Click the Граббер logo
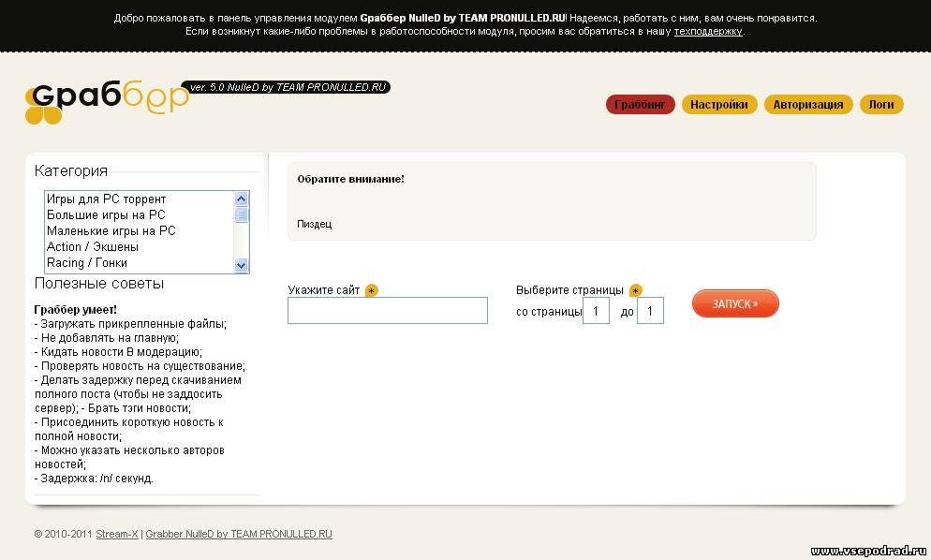Viewport: 931px width, 560px height. [107, 102]
